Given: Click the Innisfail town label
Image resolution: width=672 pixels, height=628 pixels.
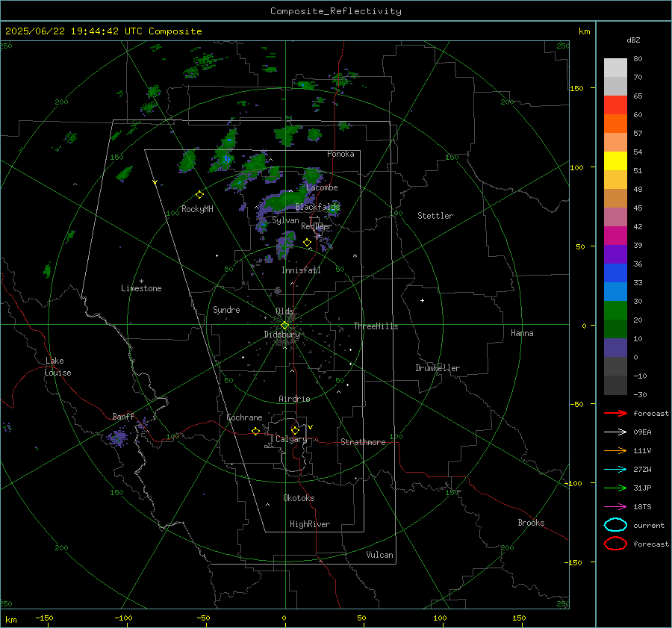Looking at the screenshot, I should click(301, 270).
